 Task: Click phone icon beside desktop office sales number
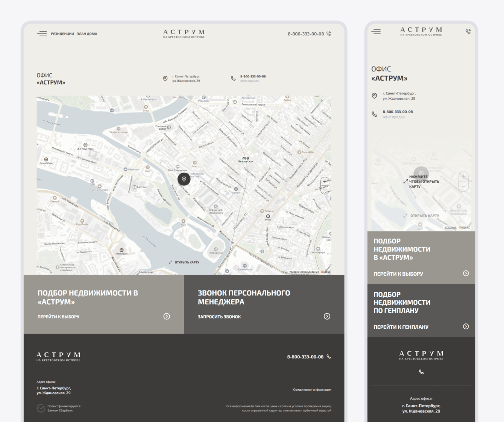coord(233,79)
